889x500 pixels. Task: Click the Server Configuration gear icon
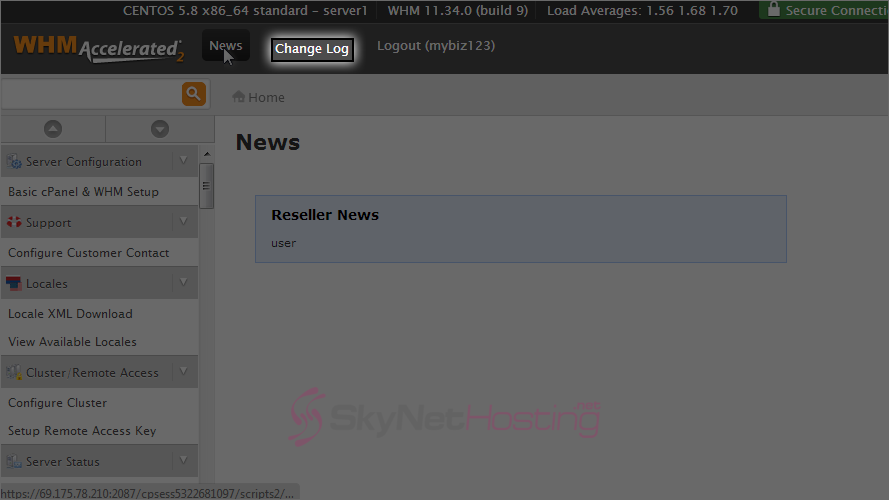pos(14,162)
